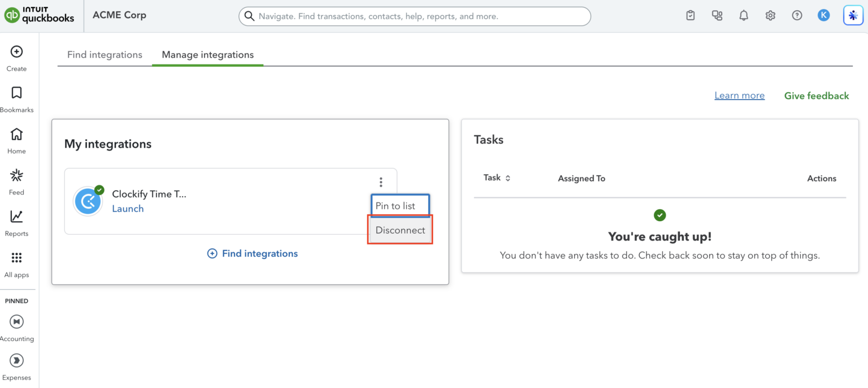Click the Clockify app logo

pyautogui.click(x=88, y=201)
